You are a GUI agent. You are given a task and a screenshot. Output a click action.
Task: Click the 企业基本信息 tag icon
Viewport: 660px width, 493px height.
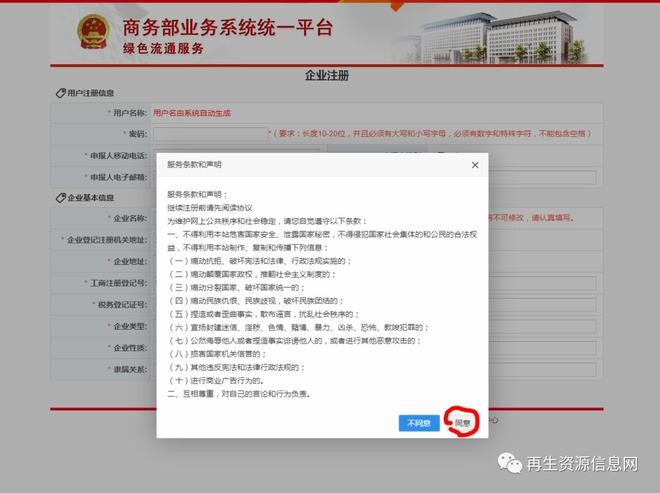57,198
